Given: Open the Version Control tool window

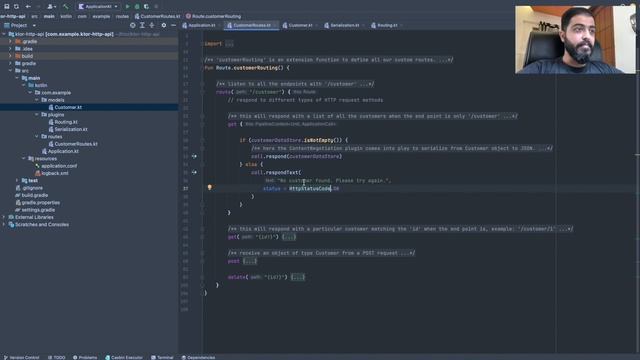Looking at the screenshot, I should (21, 357).
